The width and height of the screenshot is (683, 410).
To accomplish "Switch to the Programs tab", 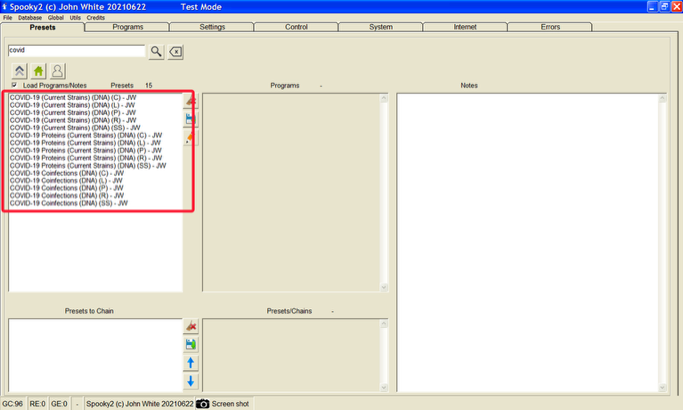I will 128,27.
